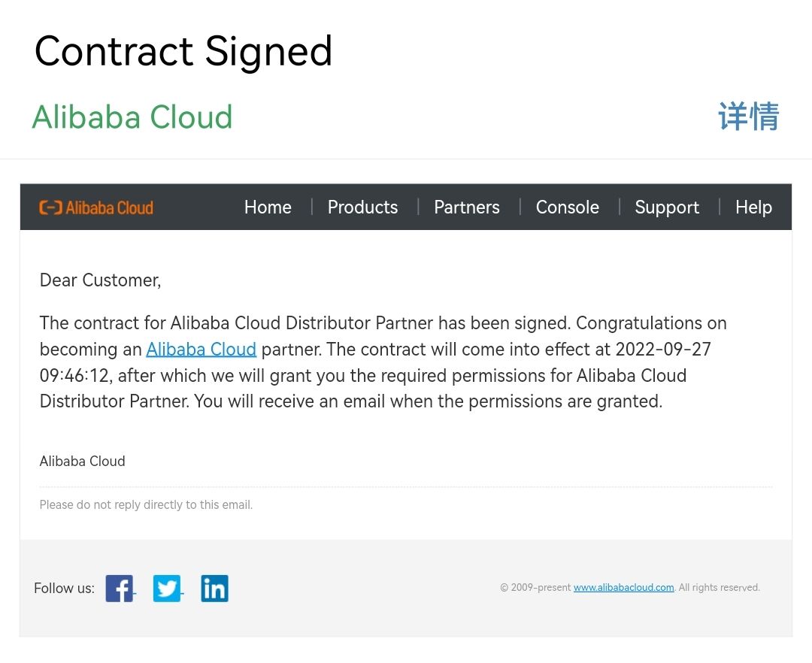
Task: Click the orange Alibaba Cloud header logo
Action: (96, 207)
